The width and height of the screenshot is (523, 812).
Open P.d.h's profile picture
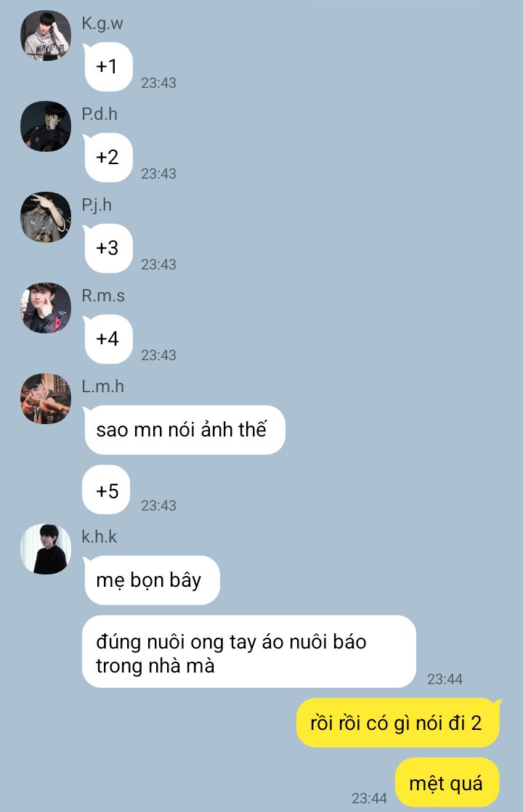click(46, 126)
